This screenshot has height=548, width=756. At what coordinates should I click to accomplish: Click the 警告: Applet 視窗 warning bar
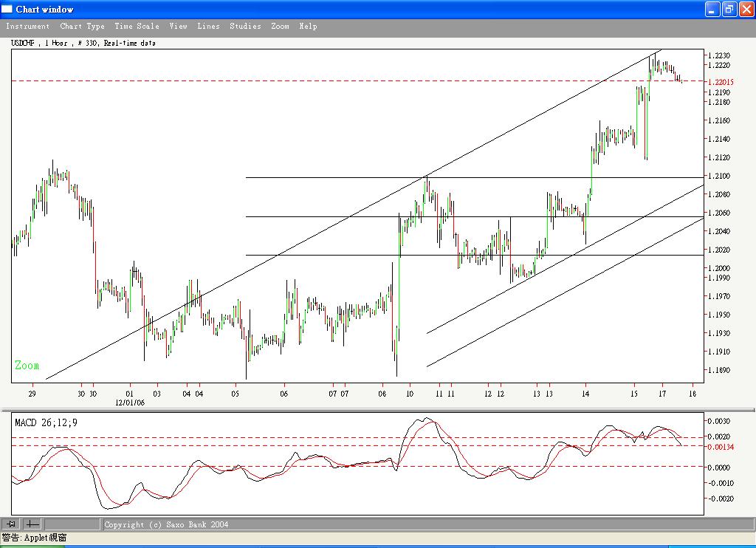coord(34,538)
